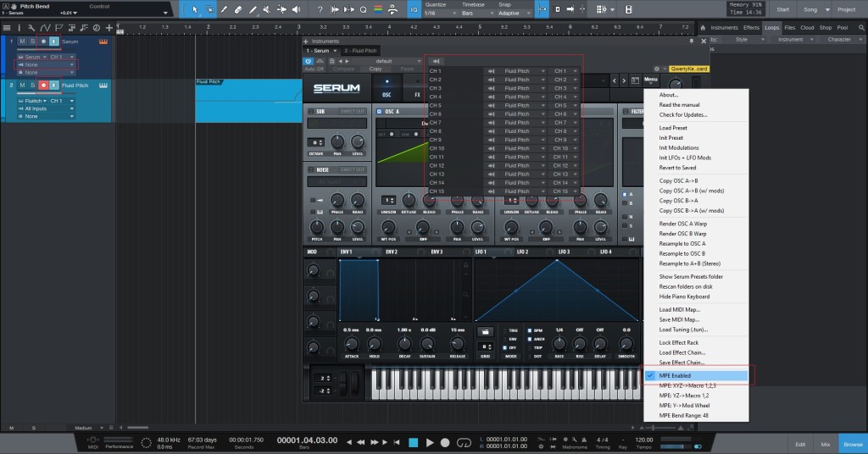Adjust the ENV 1 ATTACK knob
The width and height of the screenshot is (868, 454).
coord(352,345)
